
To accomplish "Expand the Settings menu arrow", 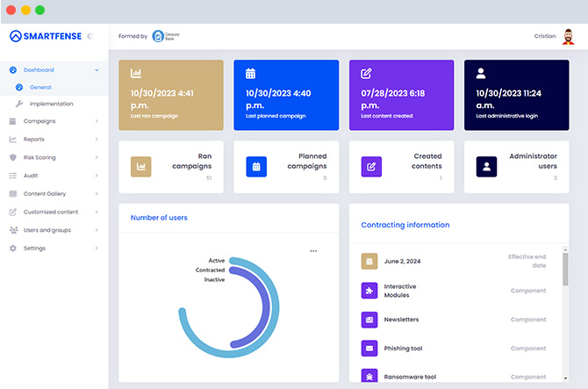I will pos(97,249).
